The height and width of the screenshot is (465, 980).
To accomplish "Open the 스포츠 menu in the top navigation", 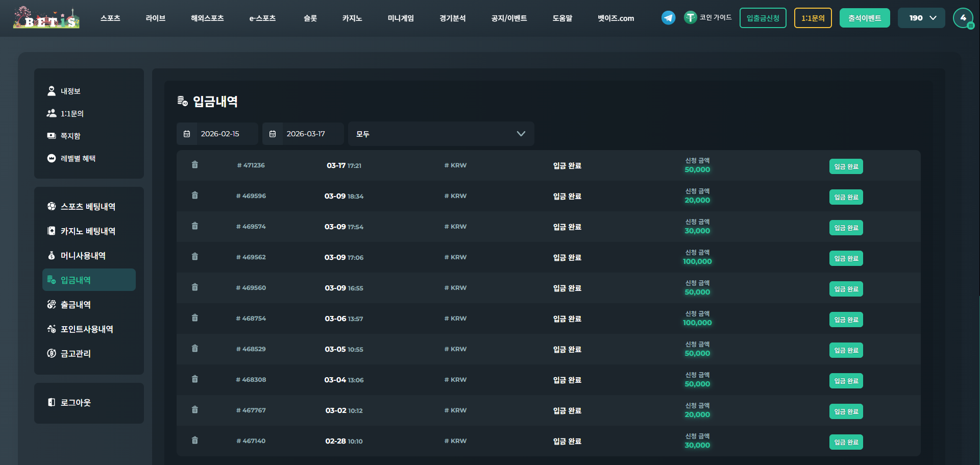I will 110,18.
